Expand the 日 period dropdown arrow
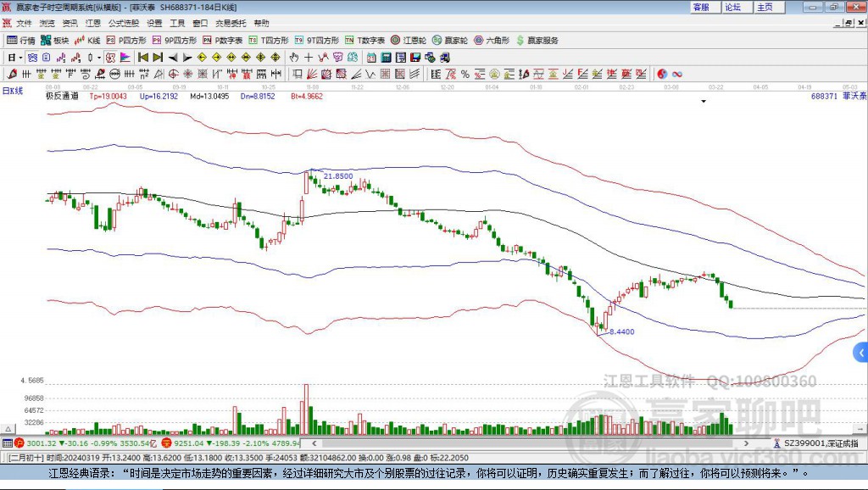This screenshot has height=490, width=868. pyautogui.click(x=20, y=58)
